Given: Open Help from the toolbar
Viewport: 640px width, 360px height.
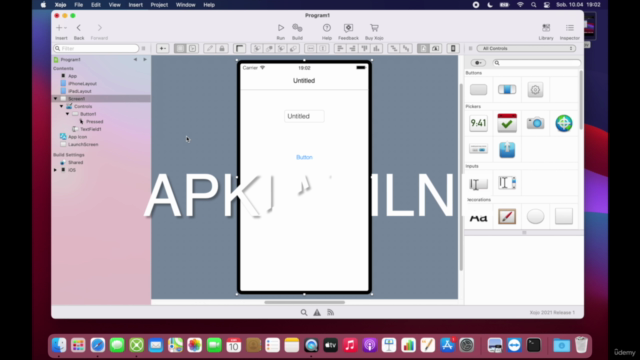Looking at the screenshot, I should point(327,28).
